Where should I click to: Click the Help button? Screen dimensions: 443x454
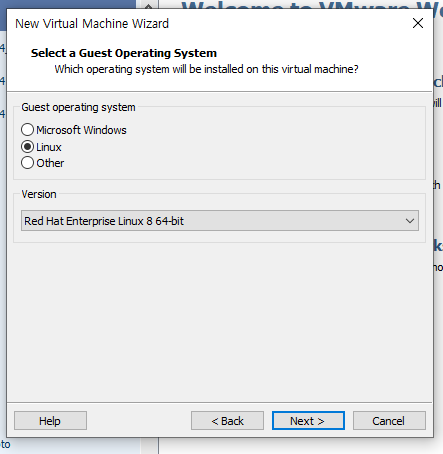(50, 421)
